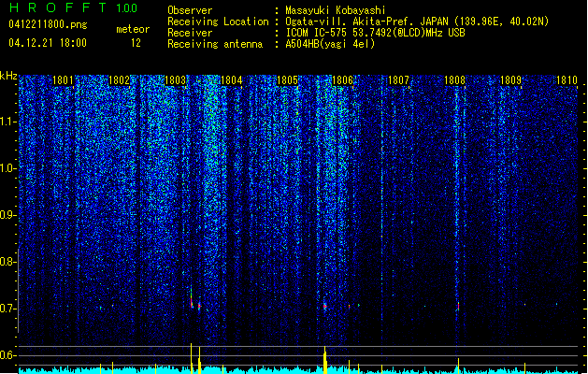Click the meteor label

click(x=133, y=29)
